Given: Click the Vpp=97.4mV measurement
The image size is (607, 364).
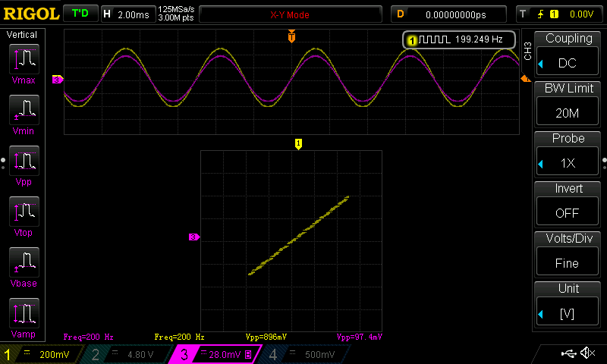Looking at the screenshot, I should [359, 337].
